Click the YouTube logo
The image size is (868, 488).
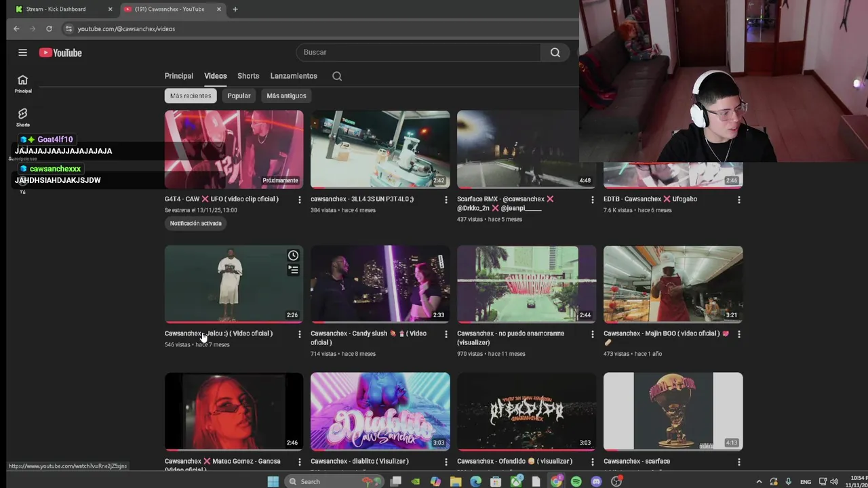click(x=60, y=53)
